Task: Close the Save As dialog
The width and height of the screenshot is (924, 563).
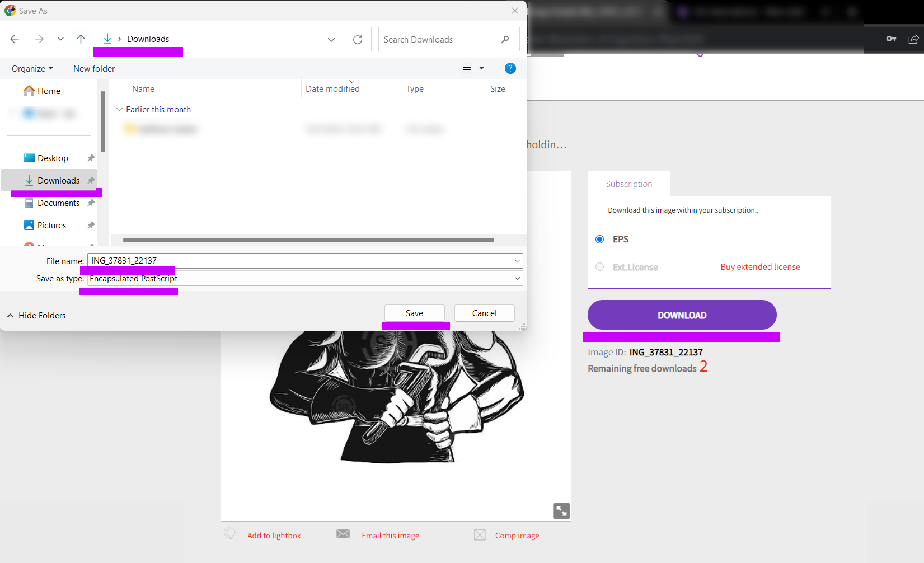Action: tap(515, 11)
